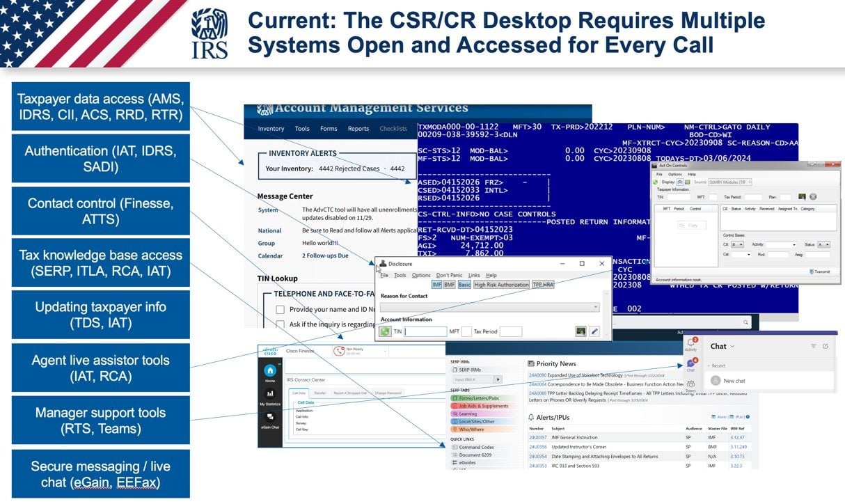
Task: Open My Statistics in Cisco Finesse sidebar
Action: point(270,394)
